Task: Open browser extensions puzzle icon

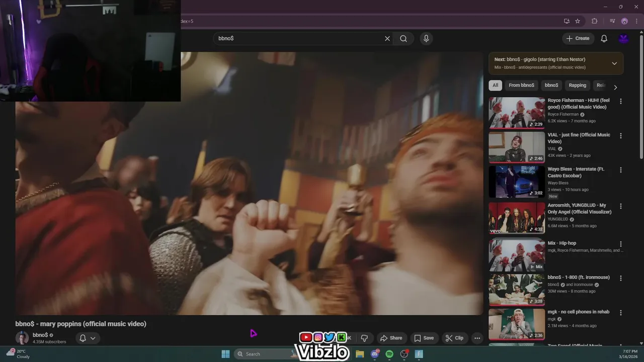Action: (595, 21)
